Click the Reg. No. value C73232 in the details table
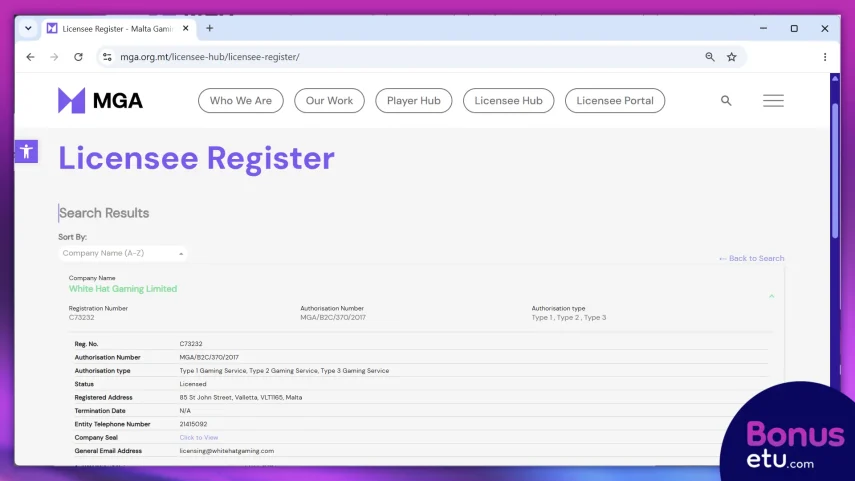Screen dimensions: 855x481 point(191,344)
